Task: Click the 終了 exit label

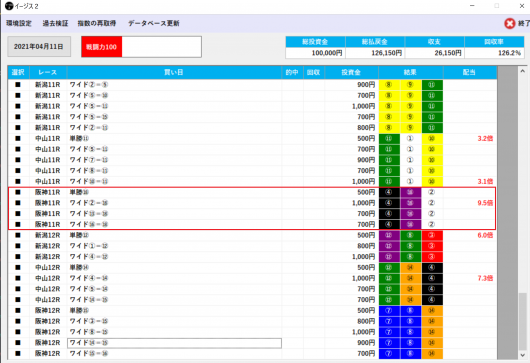Action: point(523,23)
